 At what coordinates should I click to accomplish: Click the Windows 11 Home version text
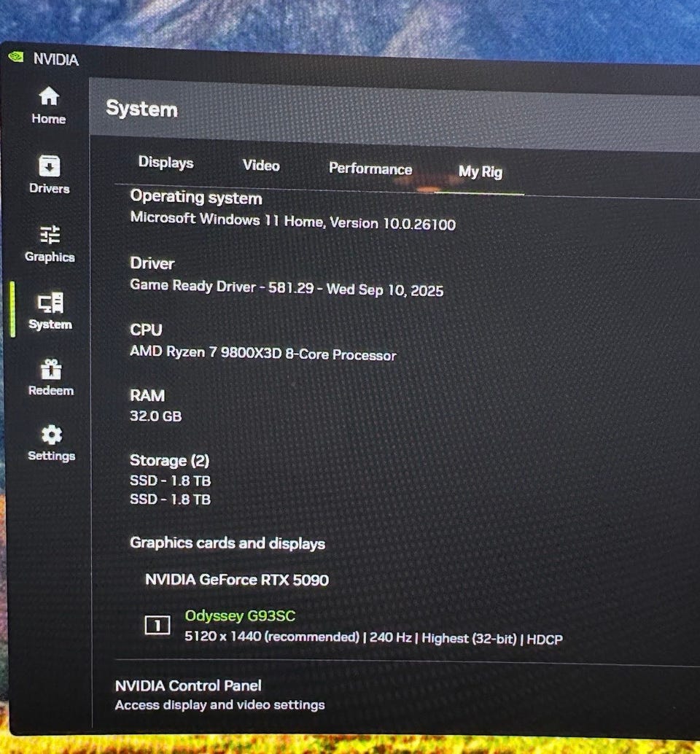coord(293,221)
